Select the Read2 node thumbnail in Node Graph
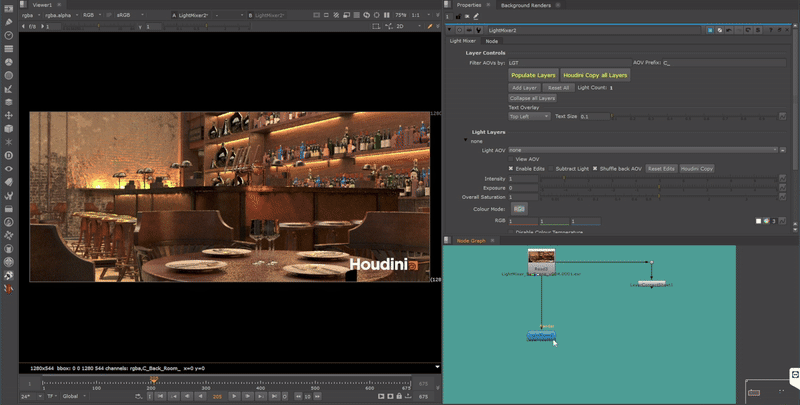The width and height of the screenshot is (800, 405). (541, 258)
